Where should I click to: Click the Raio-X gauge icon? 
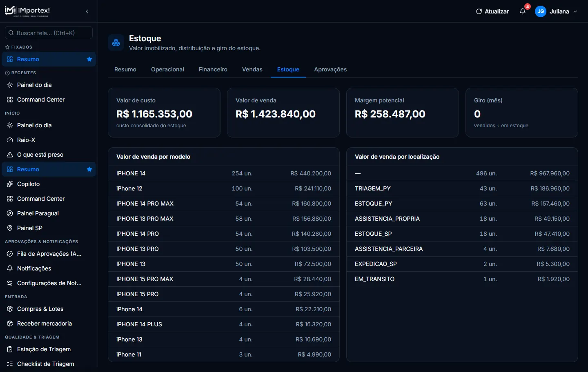[10, 140]
